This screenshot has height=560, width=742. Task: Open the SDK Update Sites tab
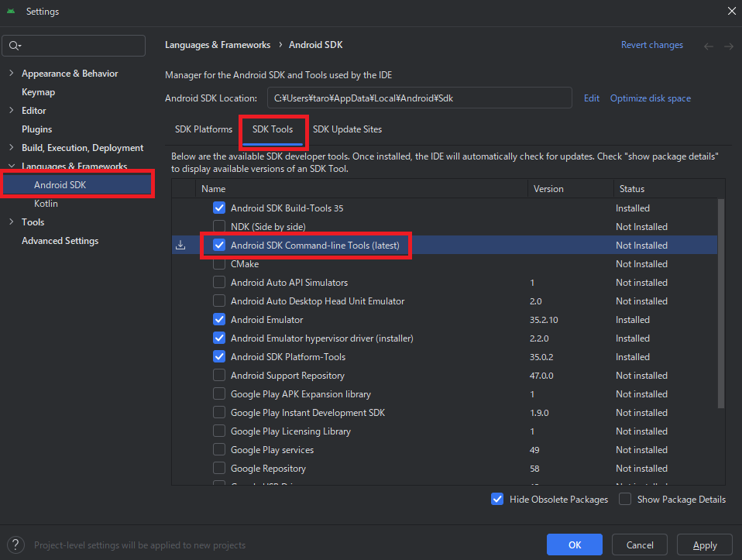coord(347,129)
